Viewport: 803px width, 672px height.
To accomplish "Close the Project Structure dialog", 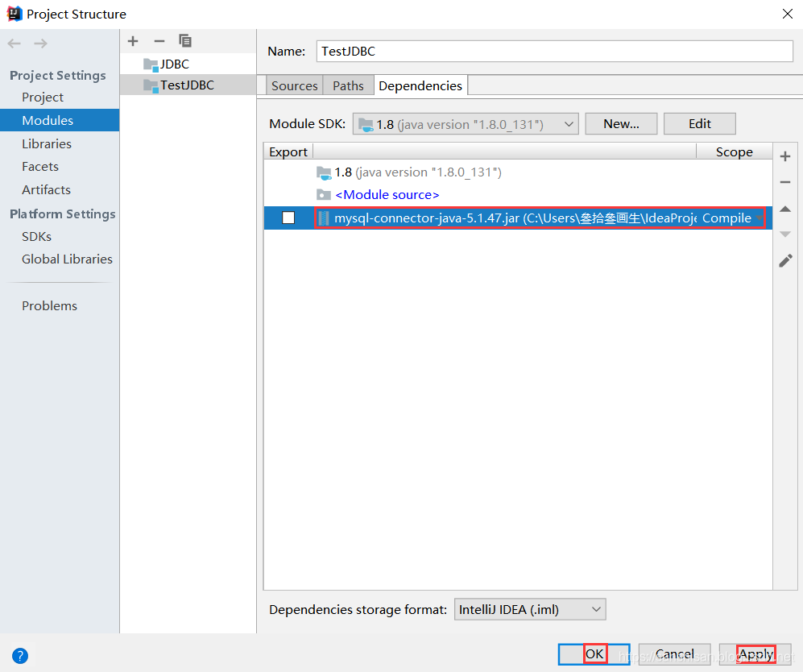I will click(788, 14).
